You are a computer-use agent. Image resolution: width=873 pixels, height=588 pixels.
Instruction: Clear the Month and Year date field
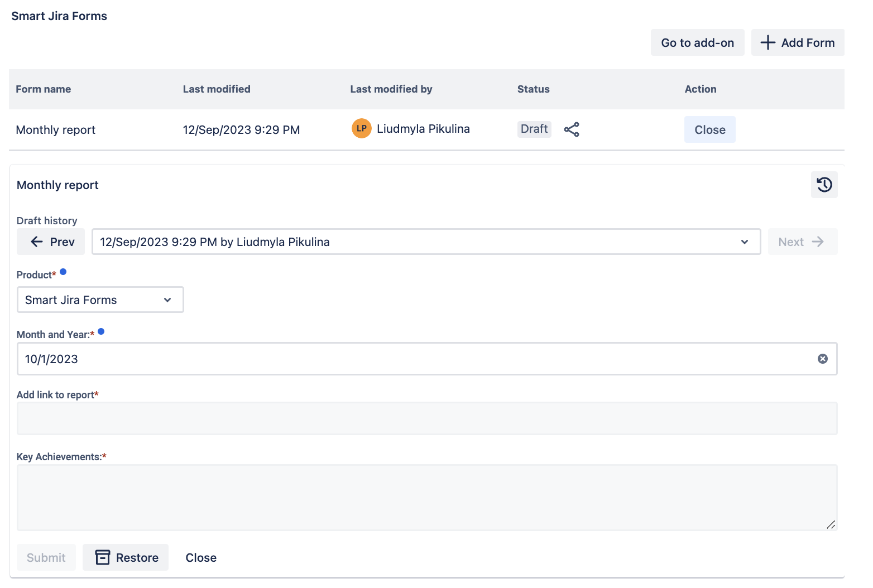tap(822, 359)
